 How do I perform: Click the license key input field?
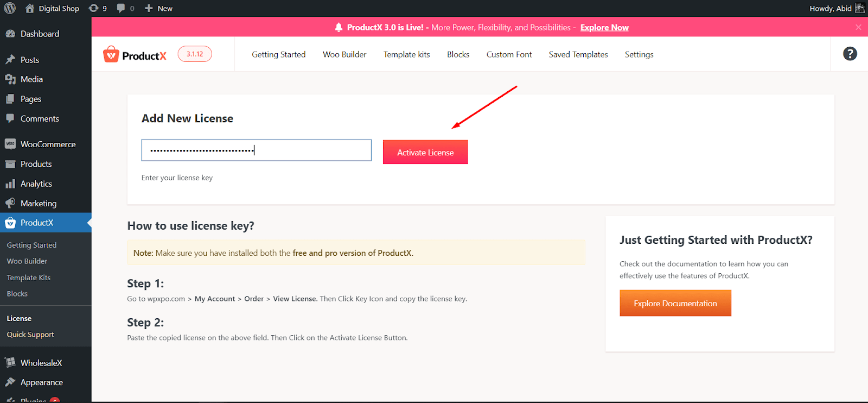tap(257, 150)
